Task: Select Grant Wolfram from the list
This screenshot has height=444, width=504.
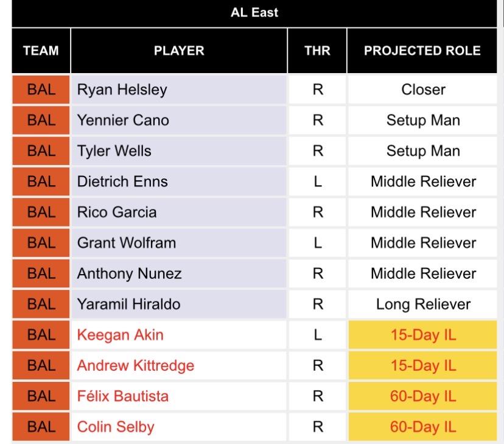Action: [x=127, y=243]
